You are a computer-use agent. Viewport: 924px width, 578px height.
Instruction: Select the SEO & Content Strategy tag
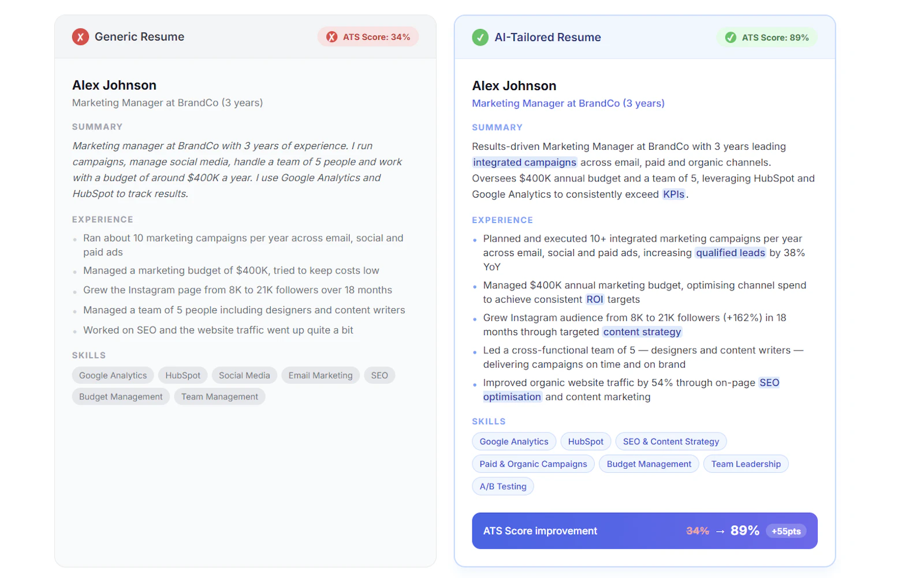coord(671,442)
